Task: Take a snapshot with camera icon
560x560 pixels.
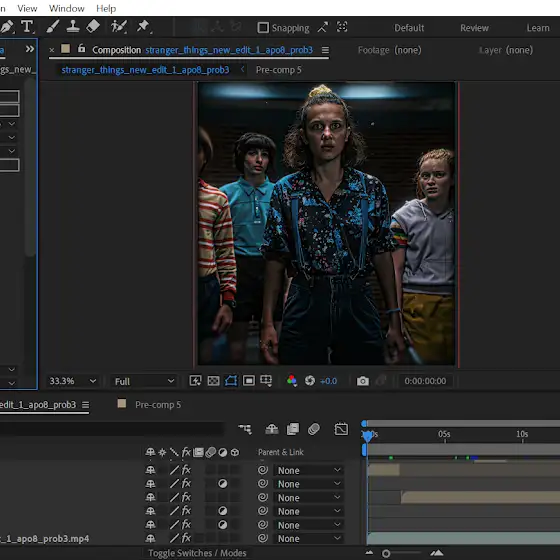Action: [x=362, y=381]
